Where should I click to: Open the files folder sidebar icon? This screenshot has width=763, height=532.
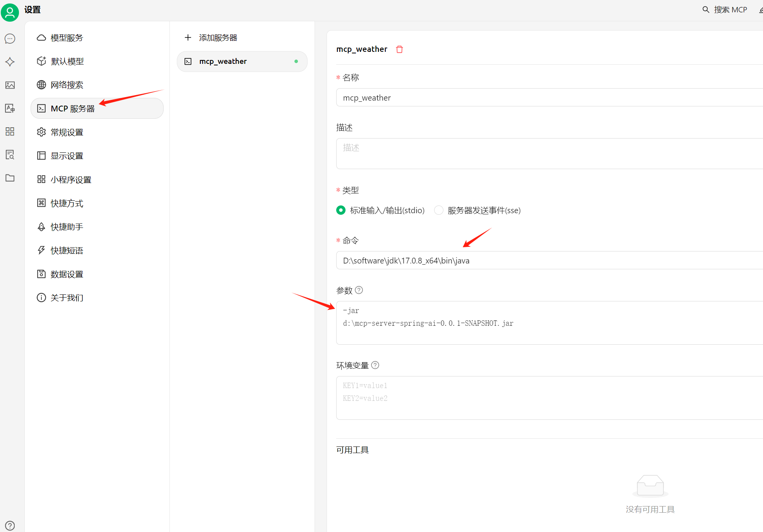click(10, 178)
